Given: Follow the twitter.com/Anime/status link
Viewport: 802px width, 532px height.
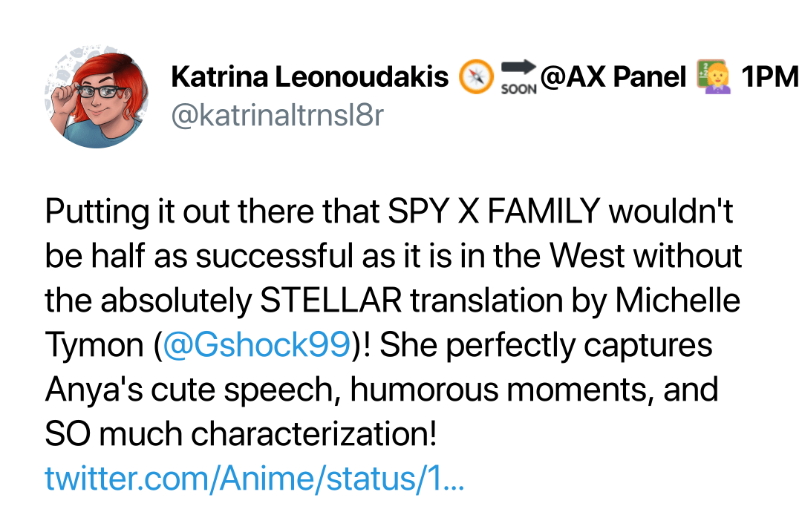Looking at the screenshot, I should coord(254,479).
